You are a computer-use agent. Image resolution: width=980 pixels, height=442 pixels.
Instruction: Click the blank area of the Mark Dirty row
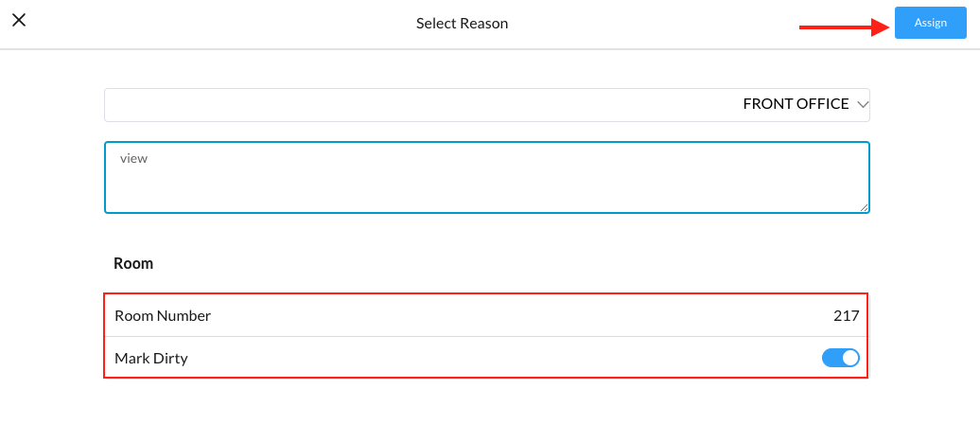tap(492, 359)
